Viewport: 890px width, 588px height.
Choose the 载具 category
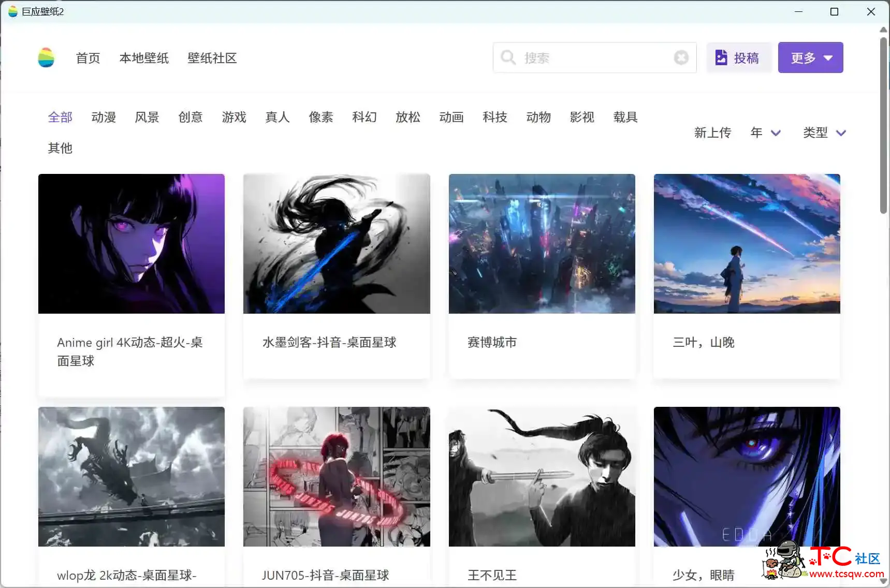pos(625,117)
